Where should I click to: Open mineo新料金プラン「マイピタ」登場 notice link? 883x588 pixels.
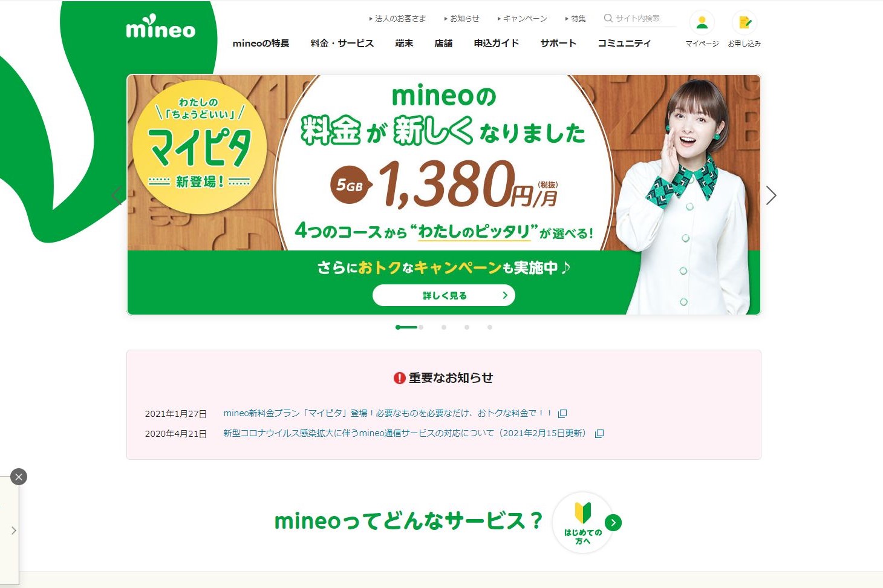click(x=388, y=413)
